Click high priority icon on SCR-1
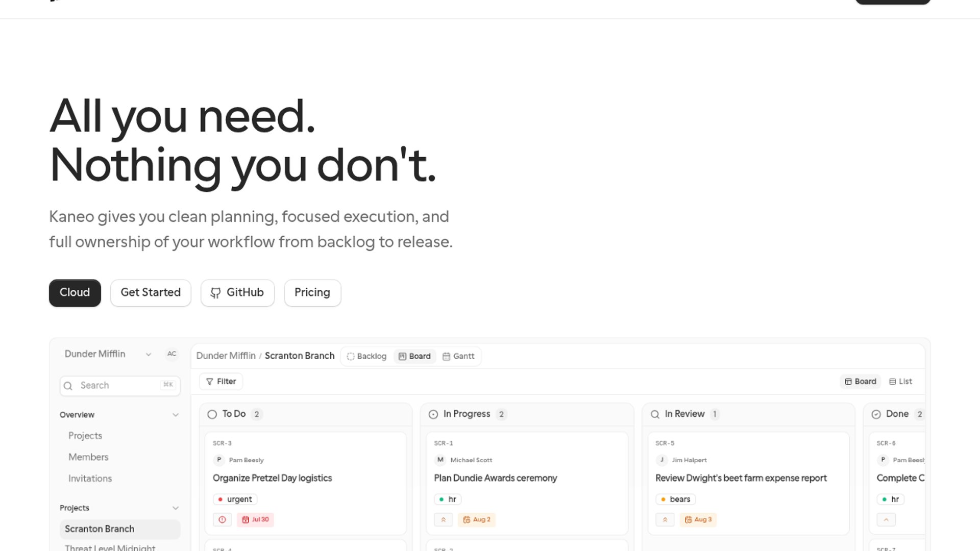The height and width of the screenshot is (551, 980). coord(444,520)
